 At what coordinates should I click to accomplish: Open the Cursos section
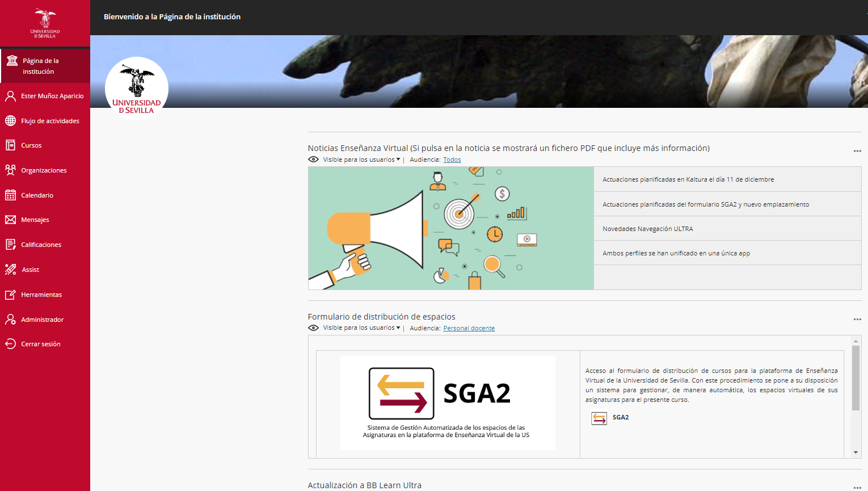[45, 145]
